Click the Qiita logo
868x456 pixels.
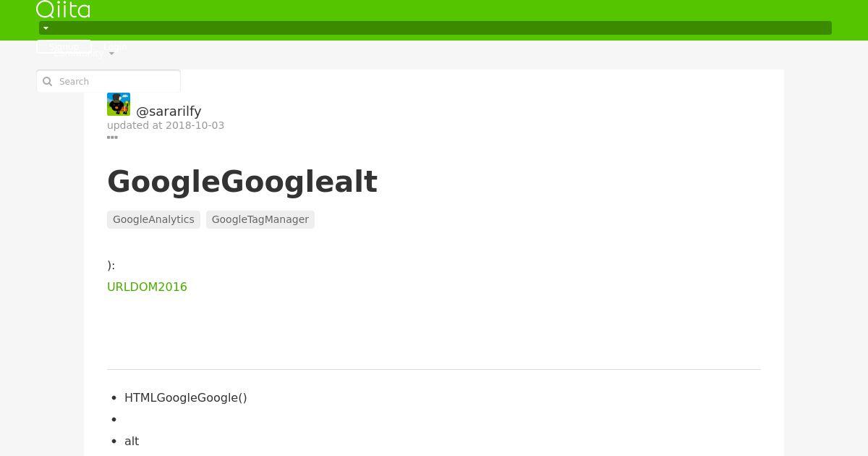63,9
